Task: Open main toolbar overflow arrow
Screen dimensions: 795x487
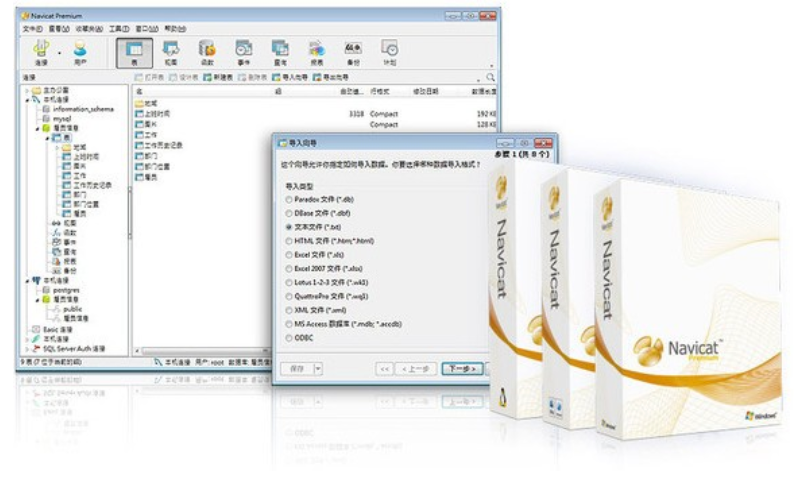Action: click(491, 66)
